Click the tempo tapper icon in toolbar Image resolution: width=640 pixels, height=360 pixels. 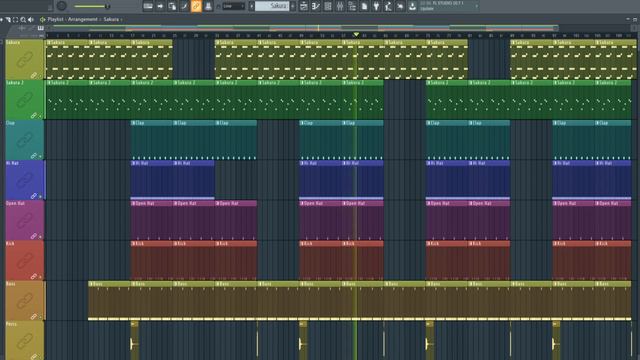click(388, 6)
